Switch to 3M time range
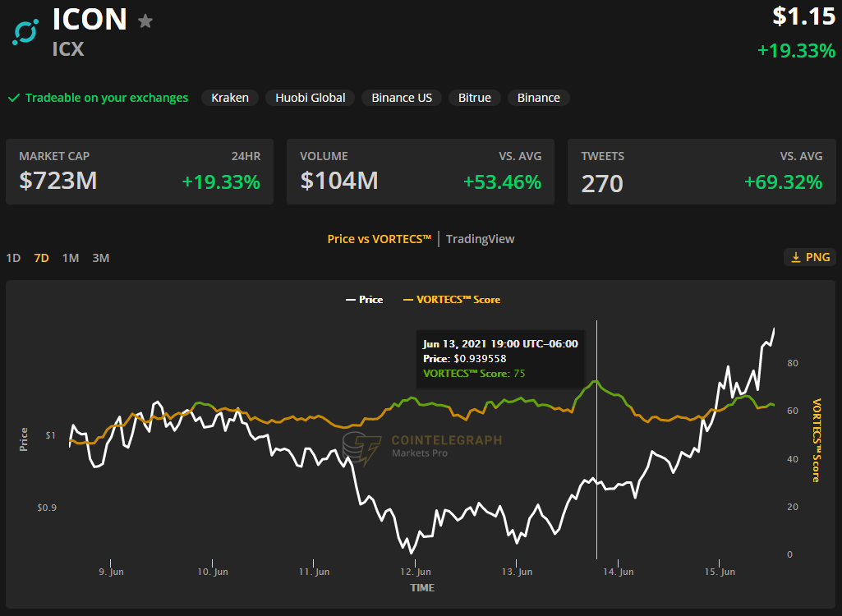 pyautogui.click(x=100, y=258)
